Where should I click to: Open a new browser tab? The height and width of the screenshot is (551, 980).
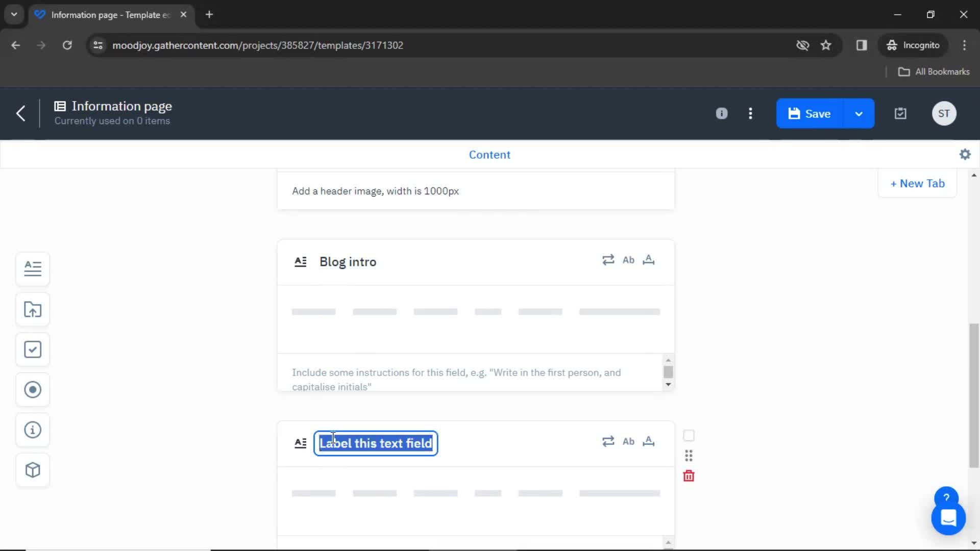click(x=209, y=15)
